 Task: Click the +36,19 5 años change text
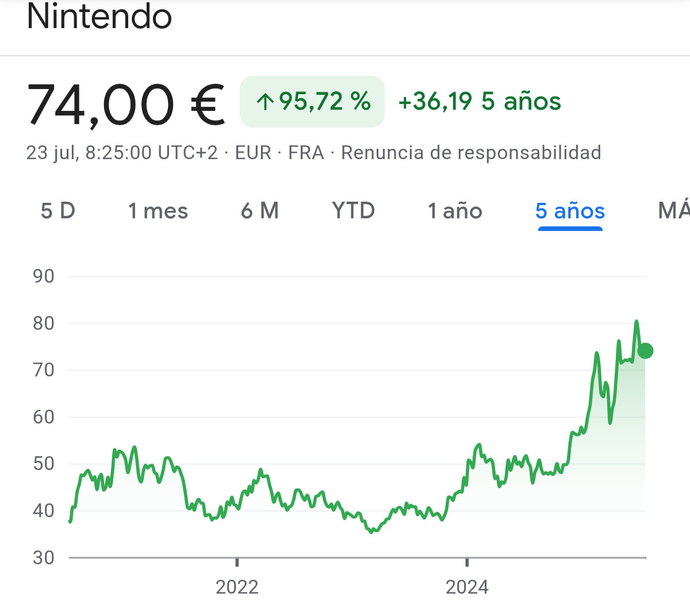coord(480,102)
